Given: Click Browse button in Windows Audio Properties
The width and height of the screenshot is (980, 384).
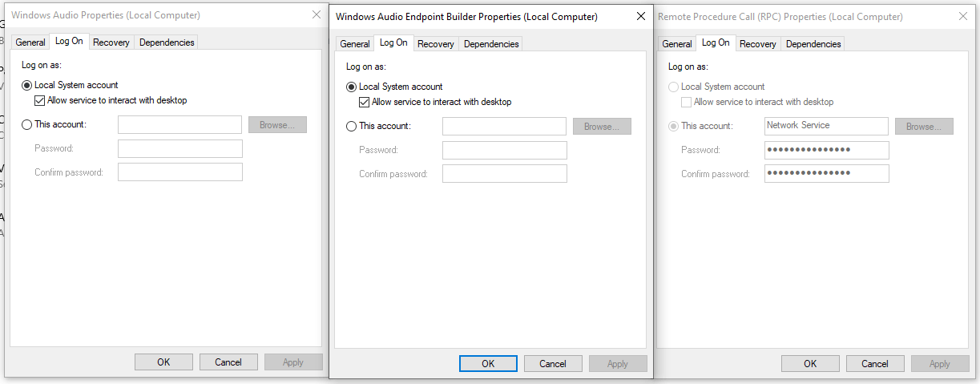Looking at the screenshot, I should 277,124.
